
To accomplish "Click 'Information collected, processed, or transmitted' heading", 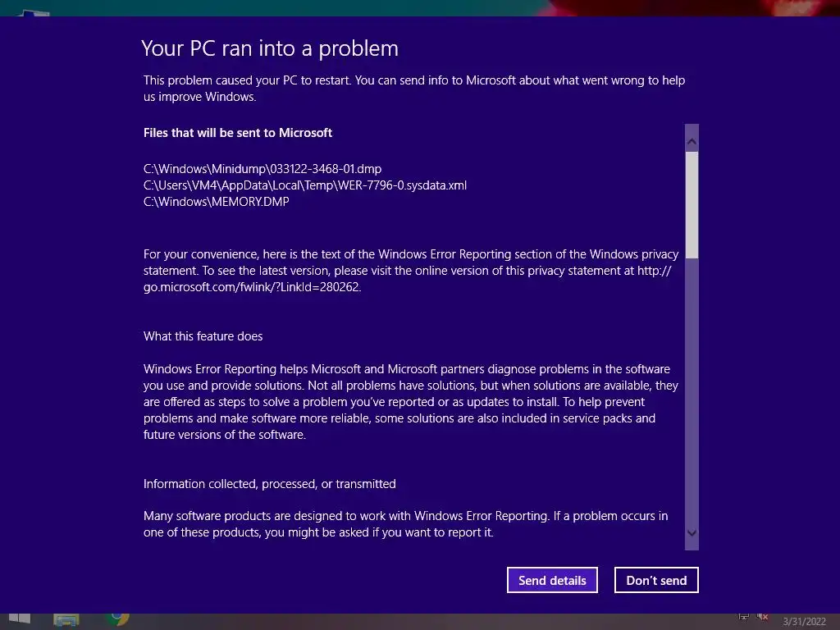I will pyautogui.click(x=269, y=484).
